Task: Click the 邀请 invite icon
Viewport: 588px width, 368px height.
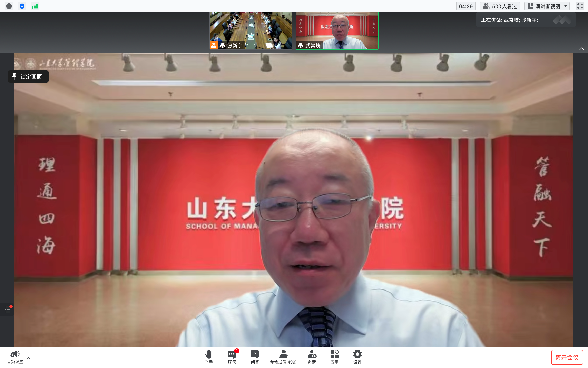Action: (x=312, y=357)
